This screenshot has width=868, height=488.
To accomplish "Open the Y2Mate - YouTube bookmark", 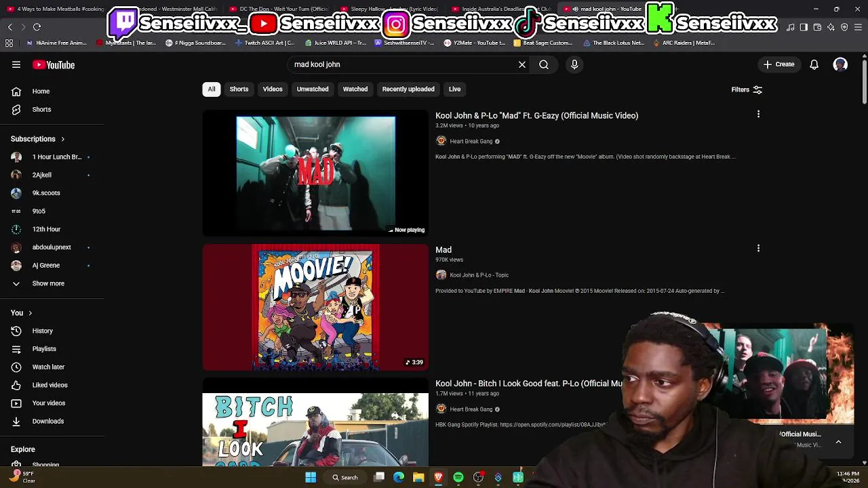I will point(475,43).
